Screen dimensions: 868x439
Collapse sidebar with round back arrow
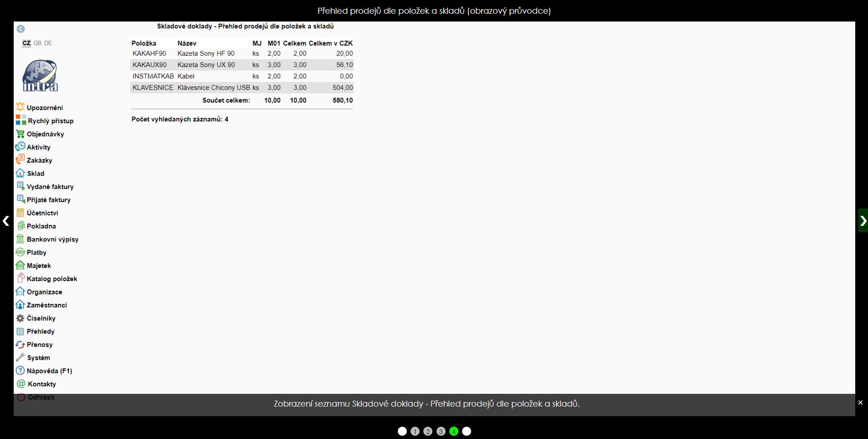pos(21,29)
